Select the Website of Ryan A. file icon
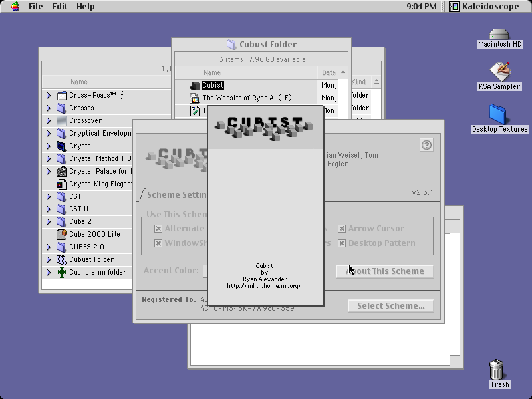The image size is (532, 399). [x=195, y=98]
